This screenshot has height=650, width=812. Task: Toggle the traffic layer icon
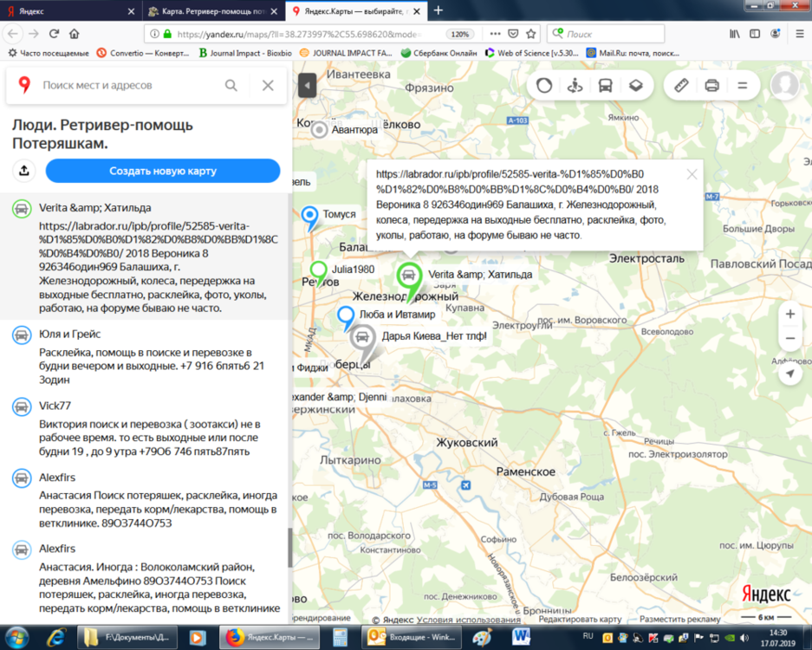[x=544, y=85]
